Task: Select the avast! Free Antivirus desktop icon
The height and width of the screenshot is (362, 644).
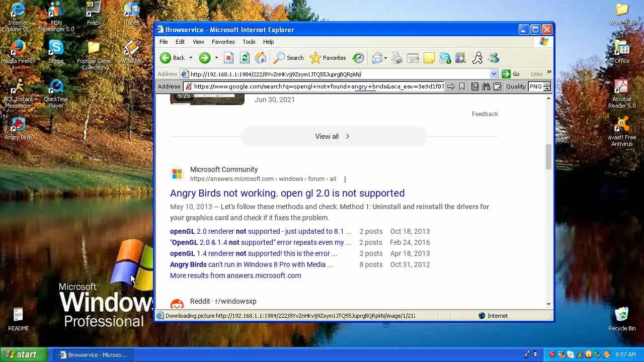Action: [622, 132]
